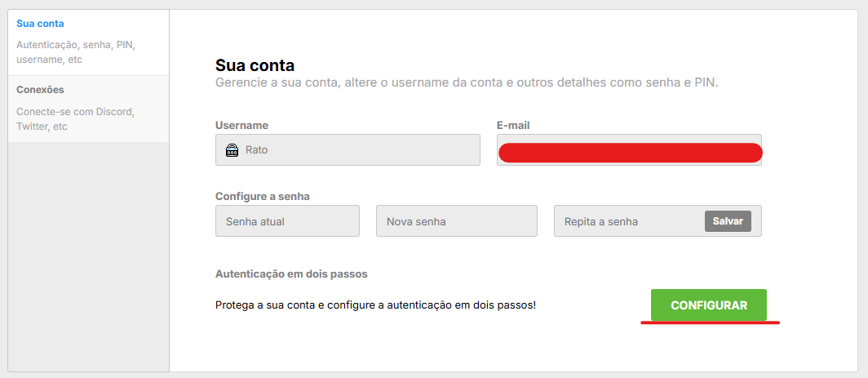
Task: Click the bold Sua conta page heading
Action: 255,65
